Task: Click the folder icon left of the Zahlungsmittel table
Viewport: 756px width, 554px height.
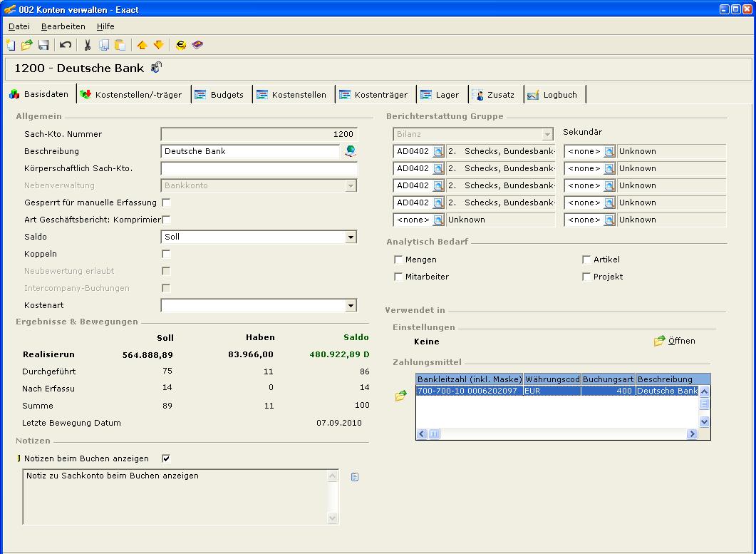Action: point(400,396)
